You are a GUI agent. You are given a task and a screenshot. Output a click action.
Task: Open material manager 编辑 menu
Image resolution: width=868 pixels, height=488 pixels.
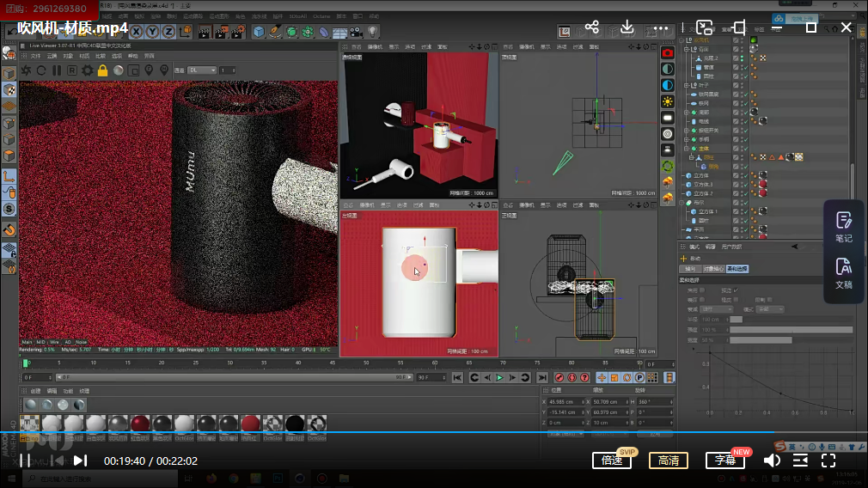click(x=52, y=391)
